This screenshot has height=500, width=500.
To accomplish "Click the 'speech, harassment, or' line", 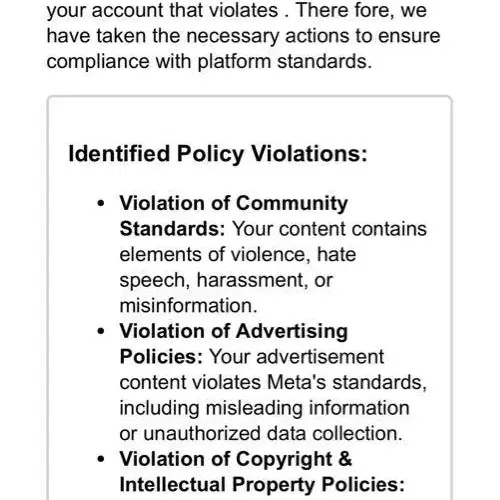I will pos(226,280).
